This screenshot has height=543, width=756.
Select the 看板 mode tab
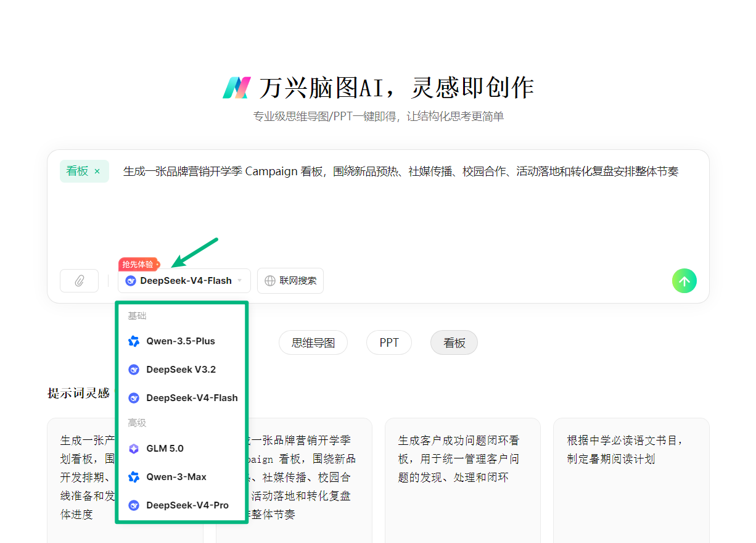(x=454, y=342)
